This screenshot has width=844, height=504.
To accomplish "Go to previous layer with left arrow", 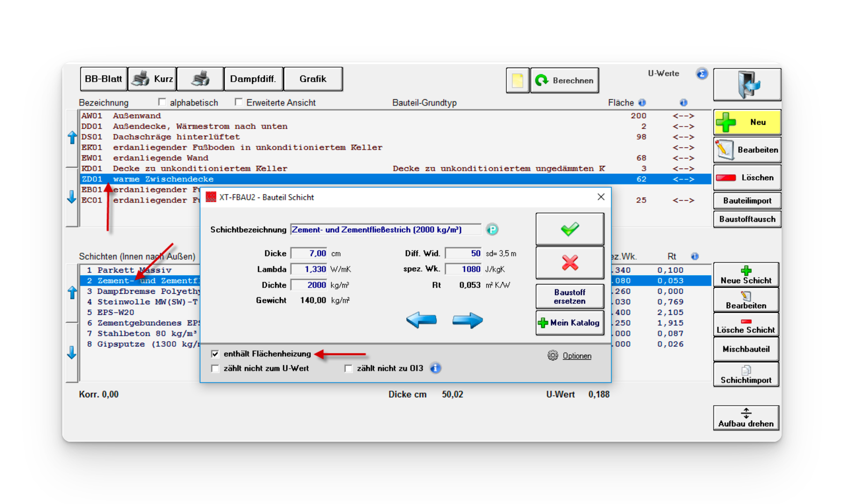I will pyautogui.click(x=421, y=320).
